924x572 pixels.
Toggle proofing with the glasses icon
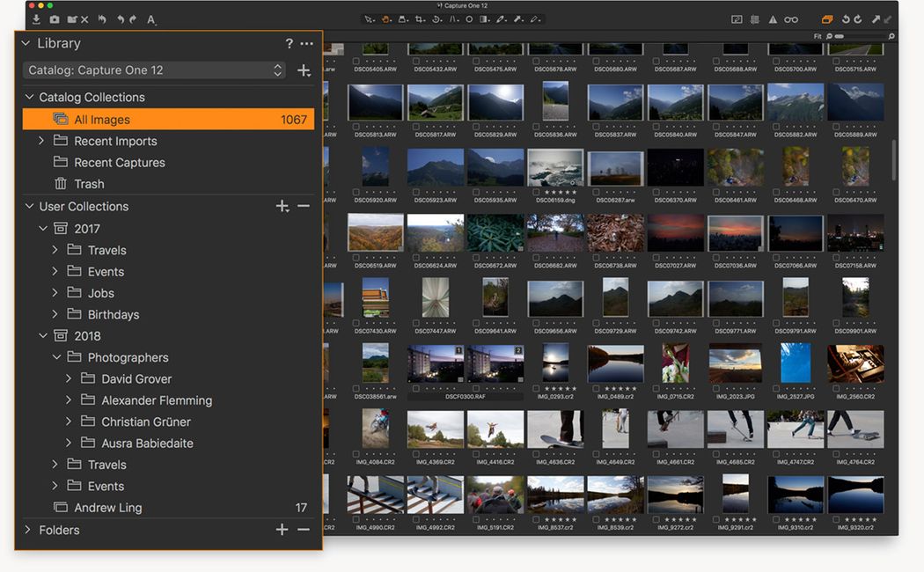coord(789,18)
